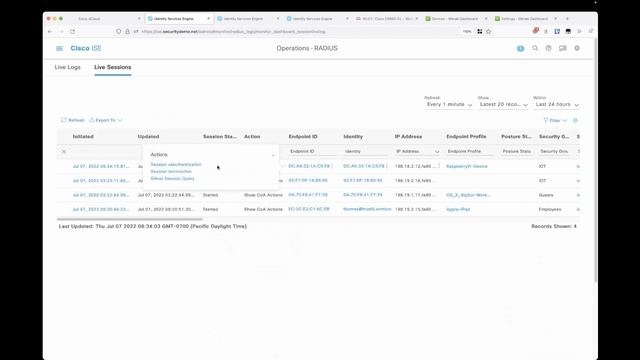Open the ISE header search magnifier

click(535, 48)
